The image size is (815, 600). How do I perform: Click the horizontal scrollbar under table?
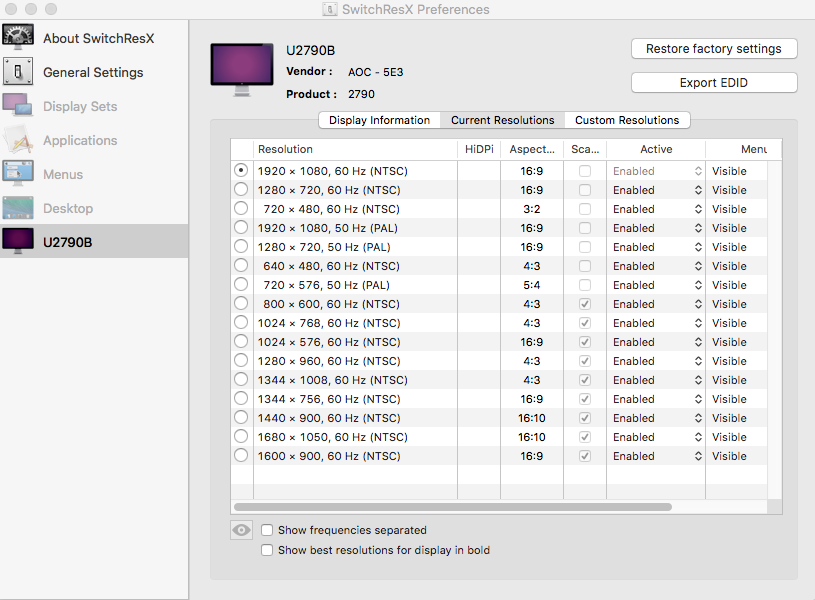pos(453,506)
